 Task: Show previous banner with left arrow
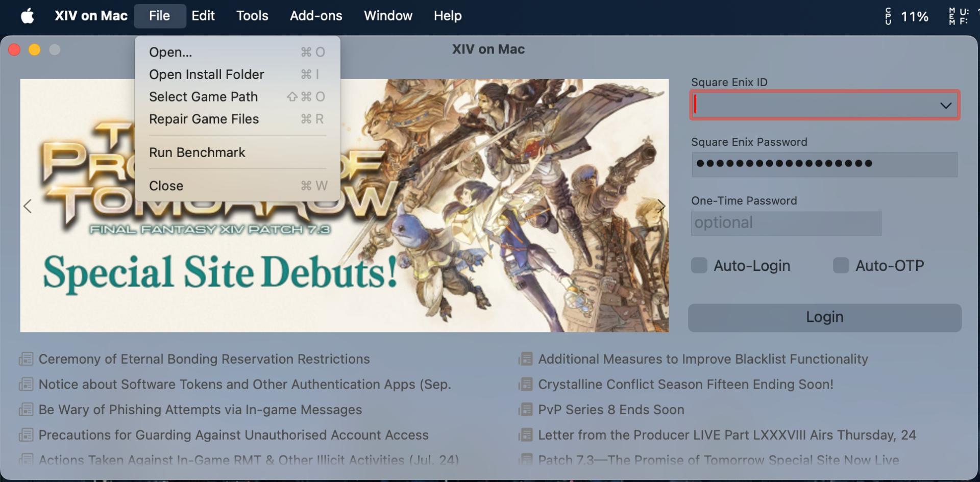coord(28,206)
